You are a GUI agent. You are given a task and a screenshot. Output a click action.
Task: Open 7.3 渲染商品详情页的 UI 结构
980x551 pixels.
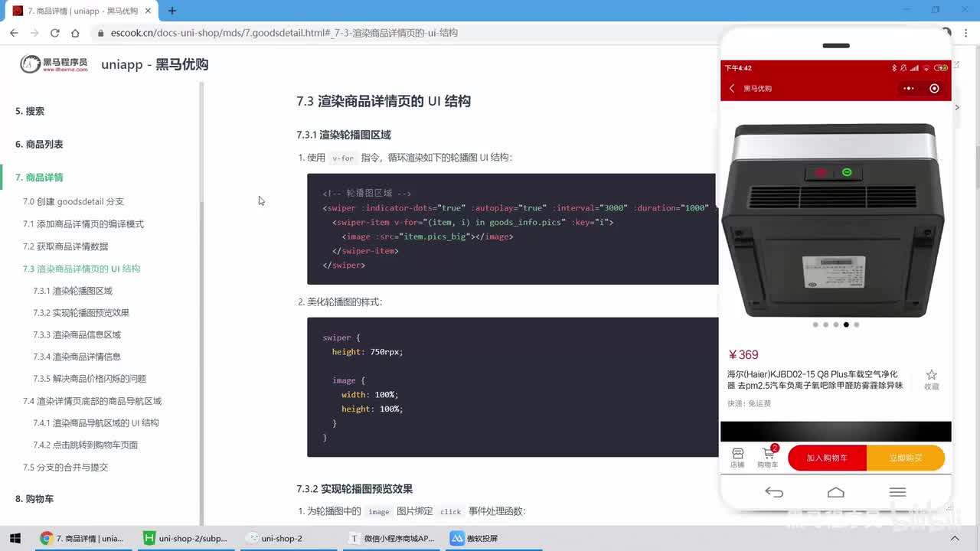tap(82, 269)
